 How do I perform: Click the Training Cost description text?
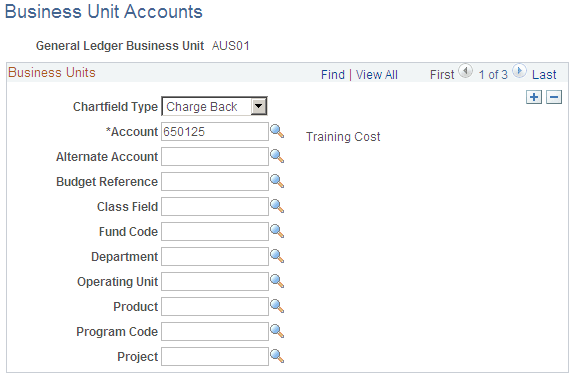click(x=343, y=137)
